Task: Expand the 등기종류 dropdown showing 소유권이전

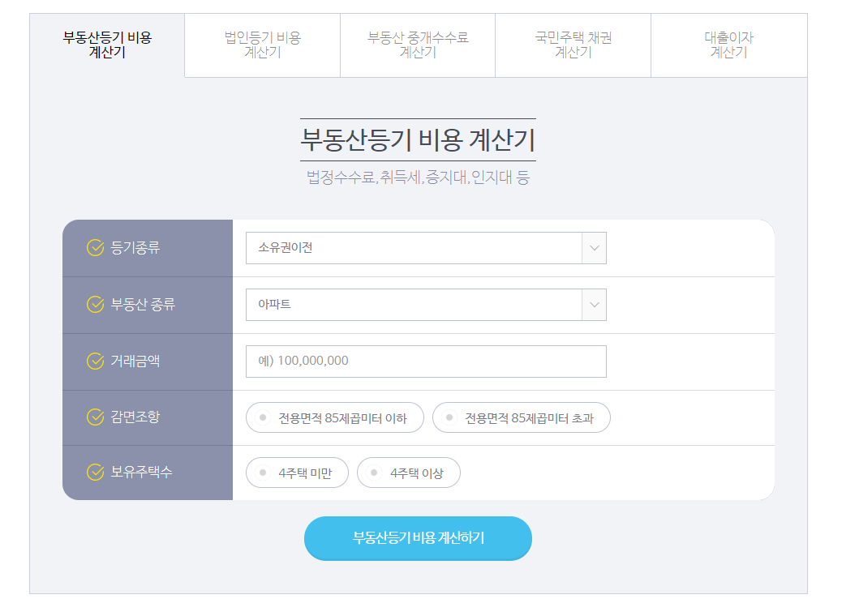Action: click(426, 248)
